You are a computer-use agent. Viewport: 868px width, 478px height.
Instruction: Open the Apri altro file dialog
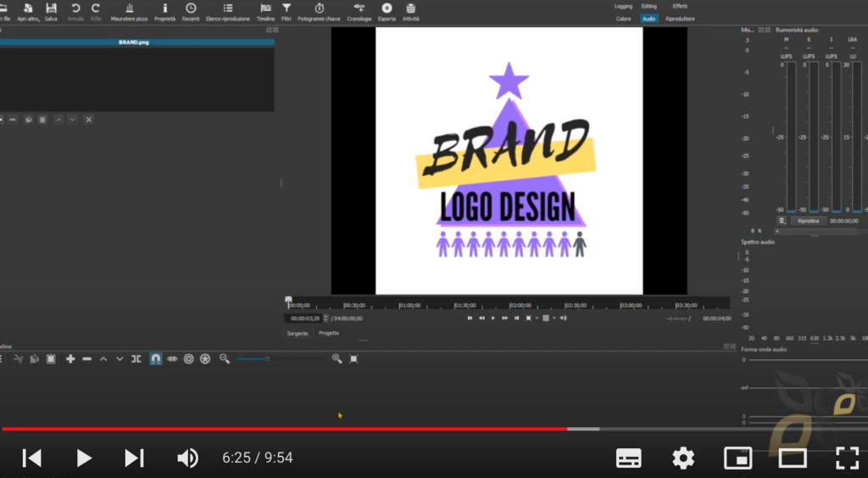(28, 12)
